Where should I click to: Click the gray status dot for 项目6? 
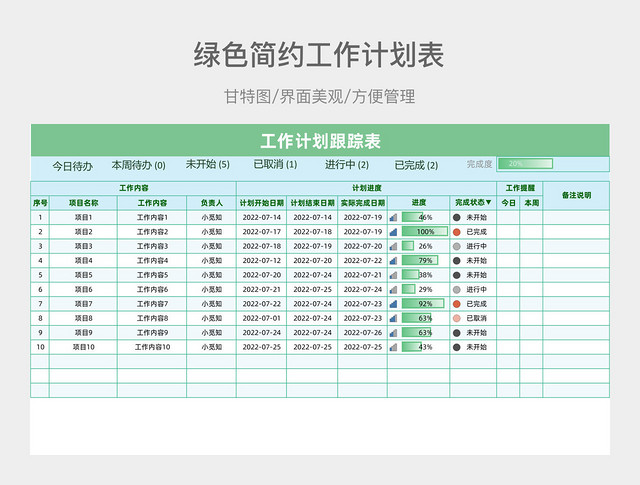[457, 289]
